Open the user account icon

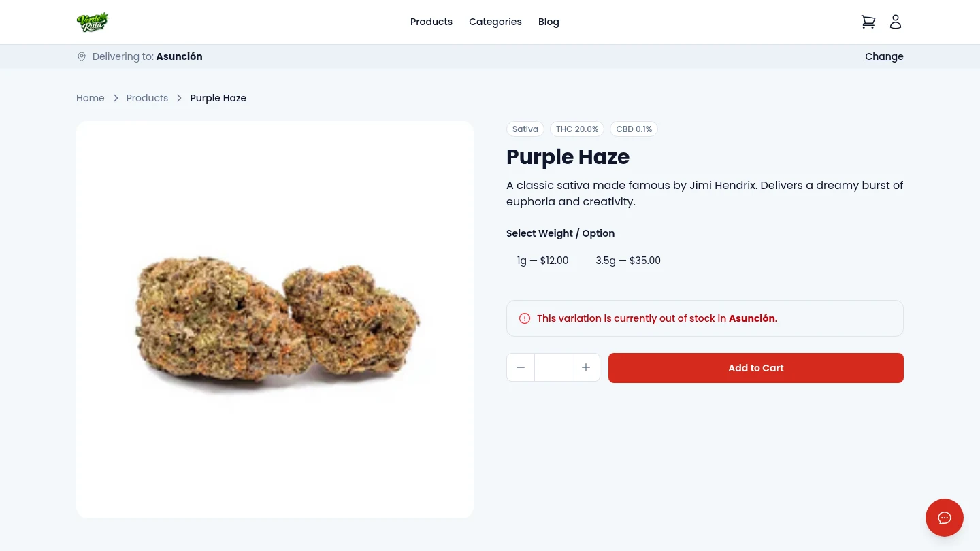pyautogui.click(x=896, y=22)
